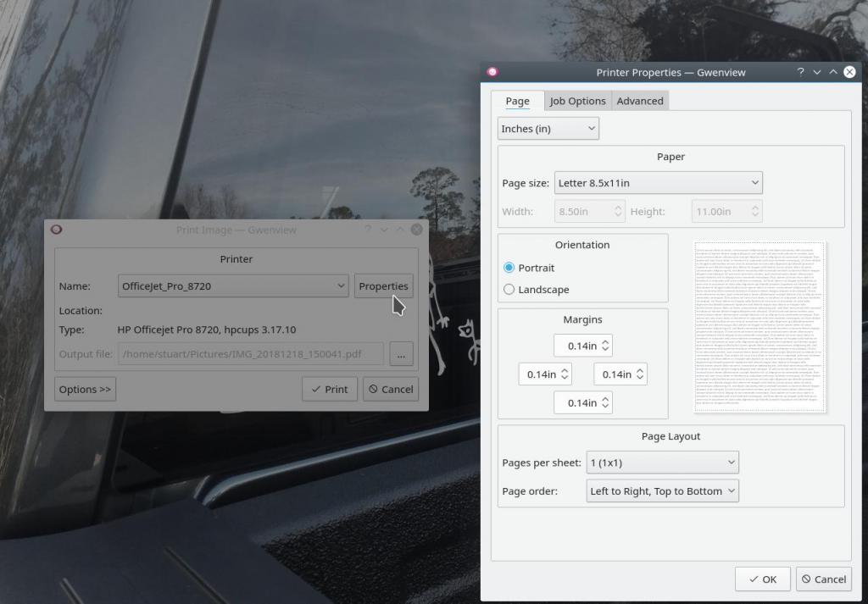Click the Gwenview icon in Printer Properties titlebar
Viewport: 868px width, 604px height.
point(493,72)
